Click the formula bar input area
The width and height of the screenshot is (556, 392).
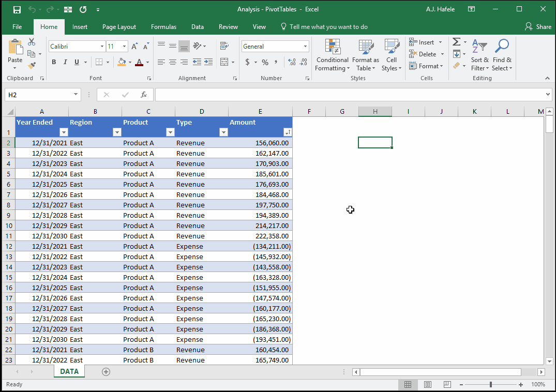pyautogui.click(x=349, y=95)
